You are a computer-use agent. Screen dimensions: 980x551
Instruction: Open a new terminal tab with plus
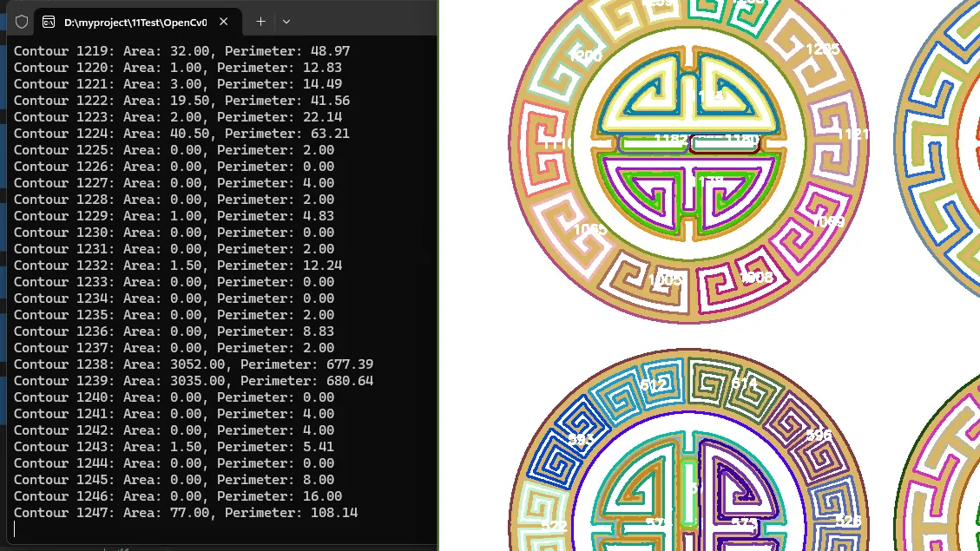click(x=260, y=22)
